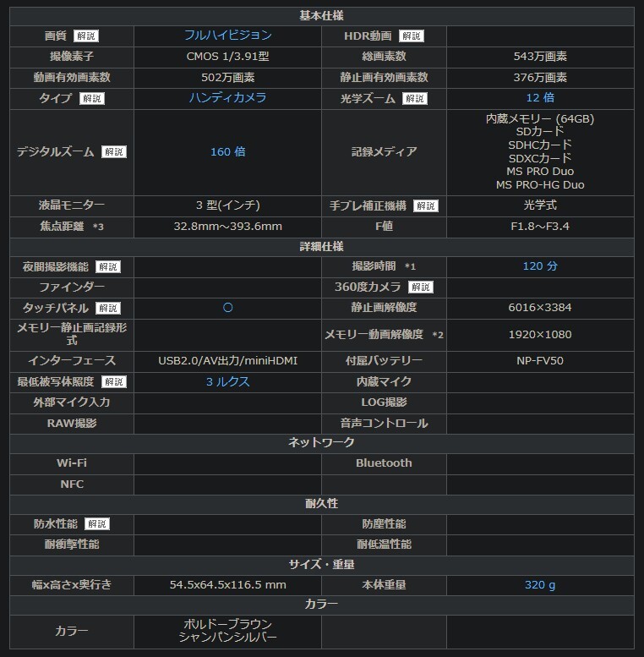Open 解説 for 最低被写体照度
This screenshot has width=644, height=657.
pyautogui.click(x=114, y=381)
